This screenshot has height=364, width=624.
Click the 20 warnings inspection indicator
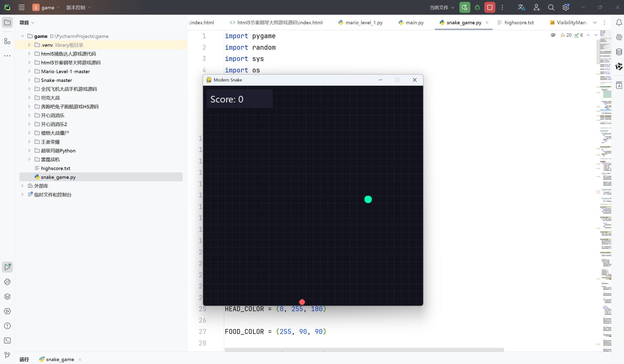(566, 35)
